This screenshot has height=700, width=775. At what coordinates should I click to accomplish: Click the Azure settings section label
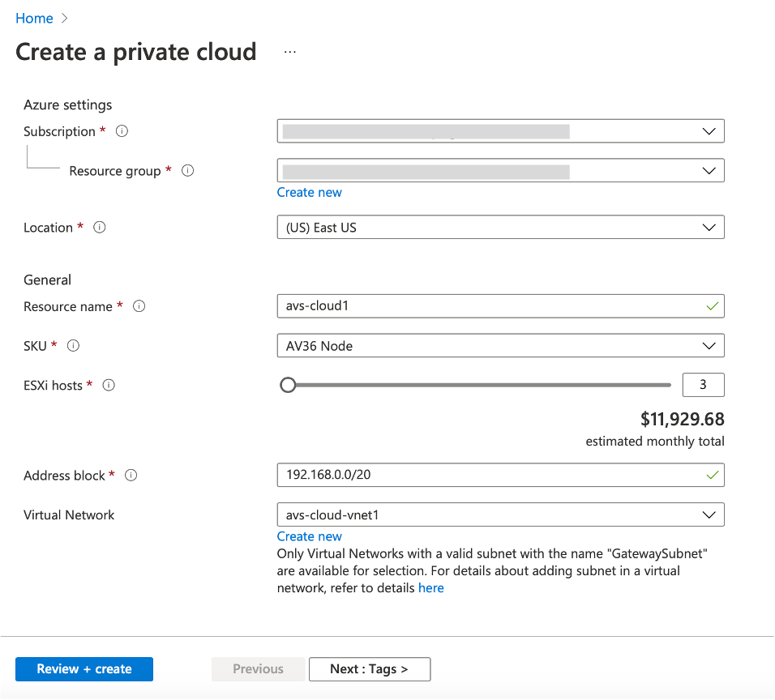click(x=68, y=105)
